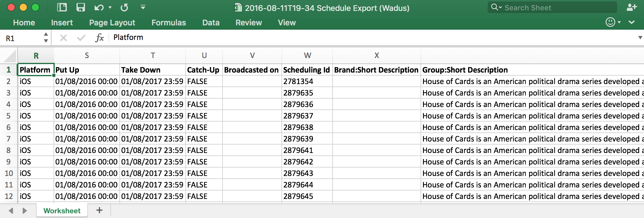Click the cancel X formula icon
Viewport: 644px width, 218px height.
pyautogui.click(x=63, y=38)
